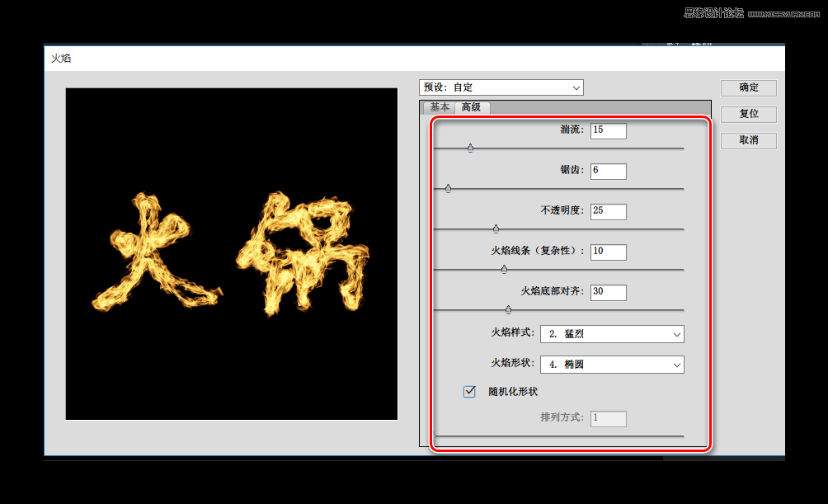Open the 火焰样式 dropdown showing 猛烈

[612, 334]
